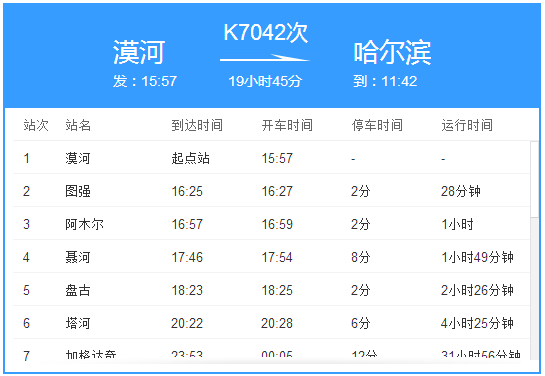
Task: Click destination 哈尔滨 in header
Action: point(392,52)
